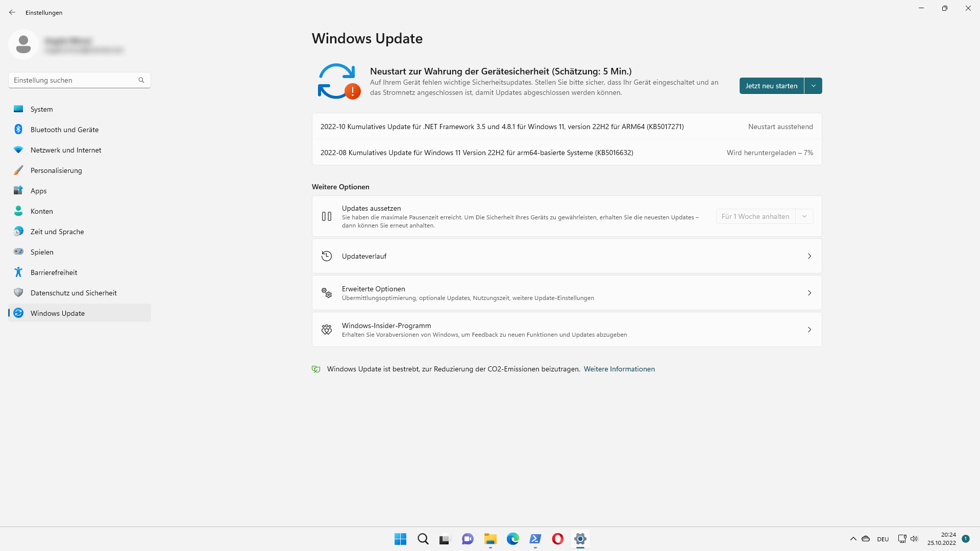980x551 pixels.
Task: Click the gears icon for Erweiterte Optionen
Action: (x=327, y=293)
